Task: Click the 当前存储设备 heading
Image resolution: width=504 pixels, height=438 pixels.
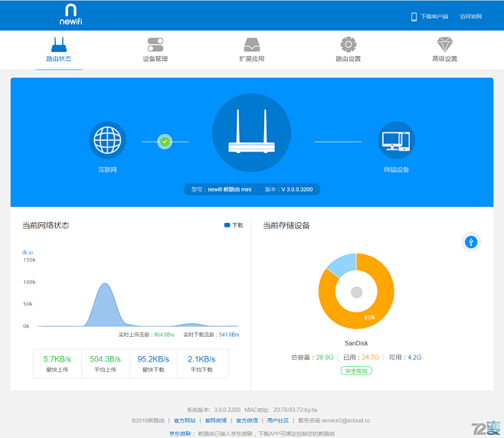Action: (x=286, y=225)
